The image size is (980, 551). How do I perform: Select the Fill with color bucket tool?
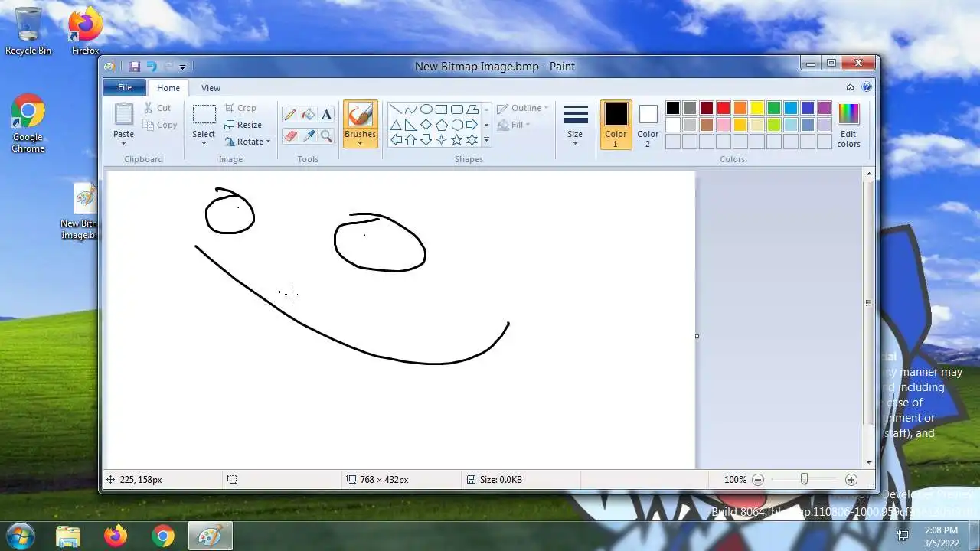308,115
